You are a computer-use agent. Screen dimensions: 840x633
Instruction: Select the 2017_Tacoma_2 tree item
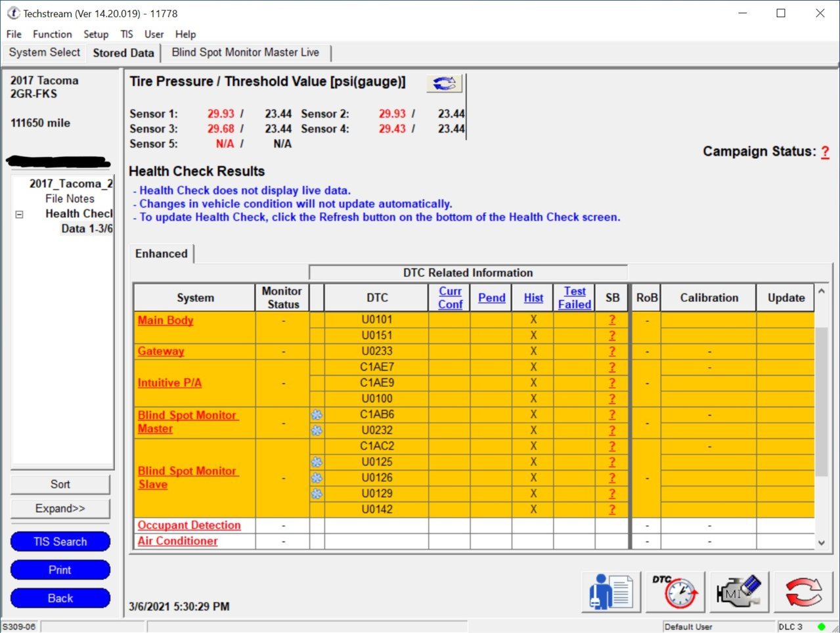pos(71,184)
